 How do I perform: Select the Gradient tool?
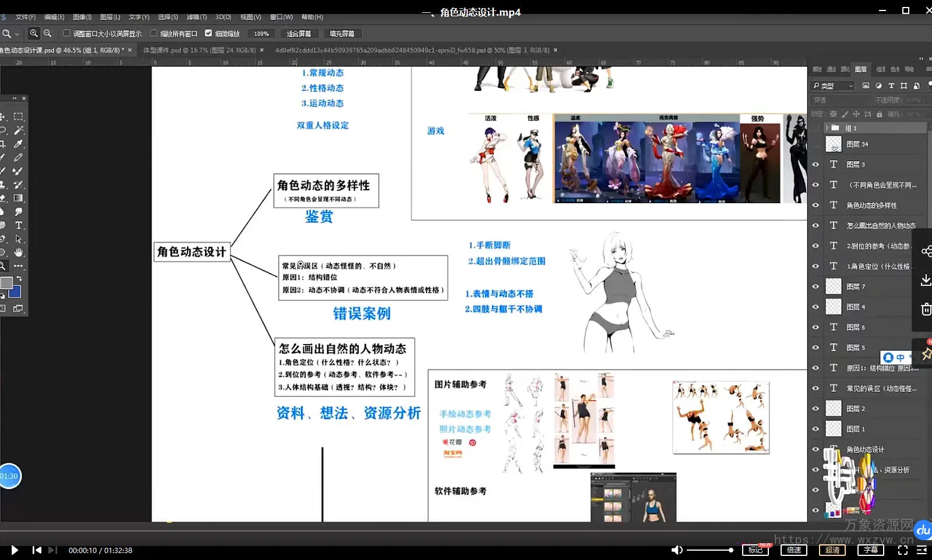tap(19, 199)
